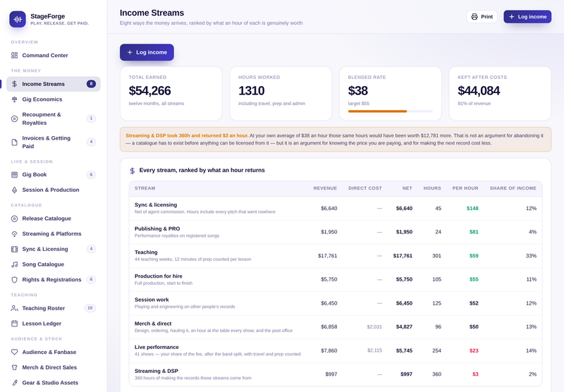Select the Live performance row
Image resolution: width=564 pixels, height=392 pixels.
[336, 350]
